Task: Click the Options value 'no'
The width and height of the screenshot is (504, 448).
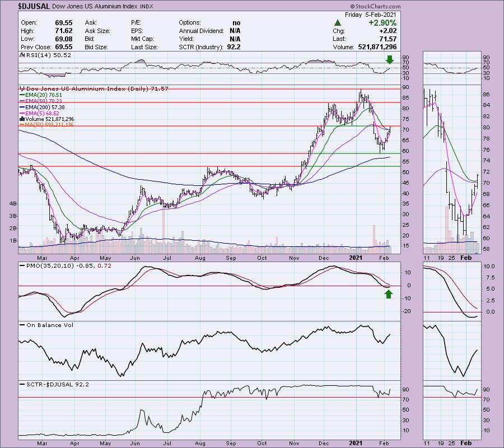Action: pyautogui.click(x=236, y=23)
